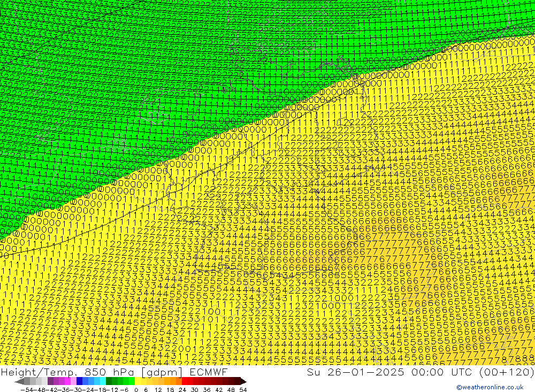The height and width of the screenshot is (392, 535).
Task: Click the left gray arrow end of legend
Action: tap(19, 381)
